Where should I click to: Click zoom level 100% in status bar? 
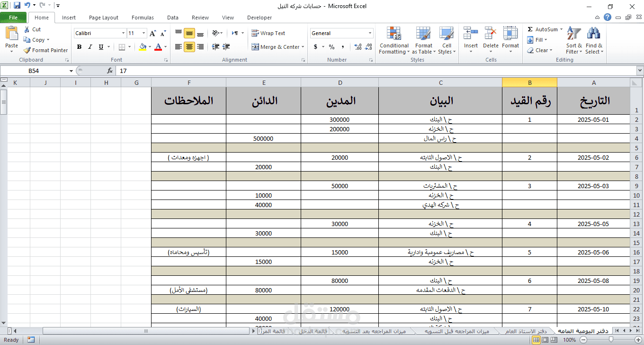569,340
